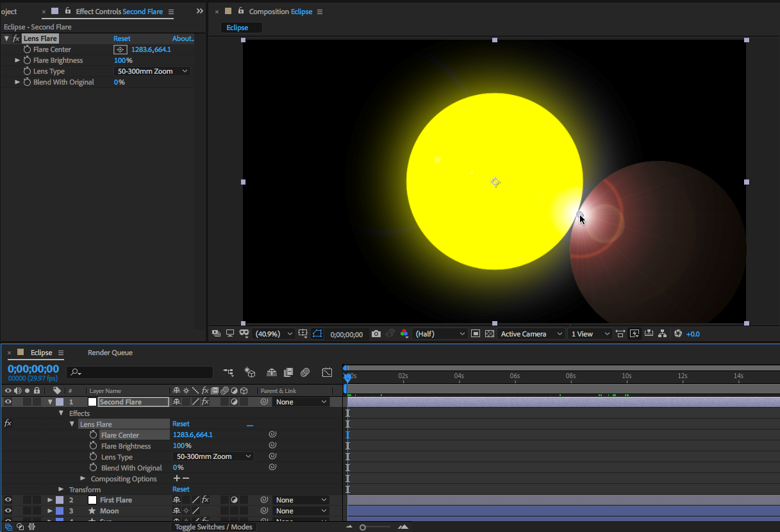Hide the Second Flare layer
Image resolution: width=780 pixels, height=532 pixels.
[8, 402]
